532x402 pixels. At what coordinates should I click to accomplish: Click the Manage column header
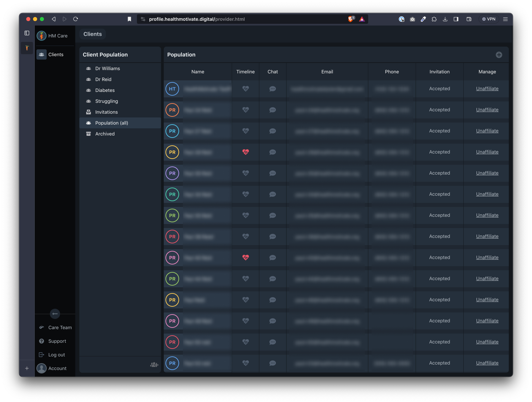pyautogui.click(x=487, y=72)
